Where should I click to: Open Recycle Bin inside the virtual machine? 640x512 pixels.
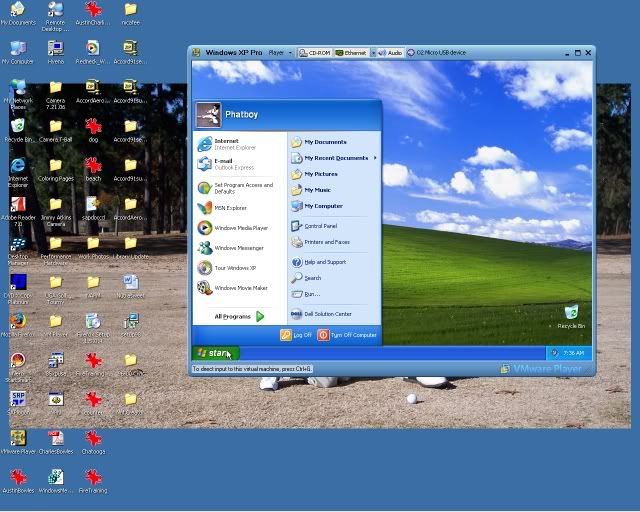pyautogui.click(x=571, y=316)
